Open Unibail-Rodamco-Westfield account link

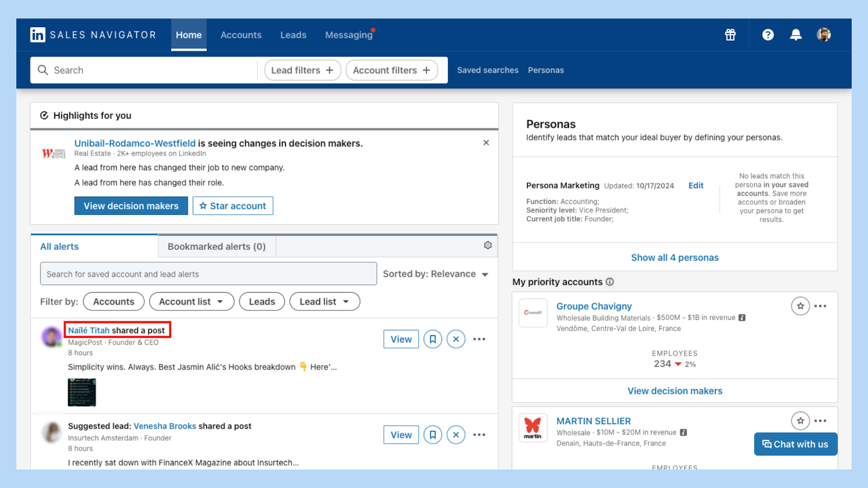point(135,143)
